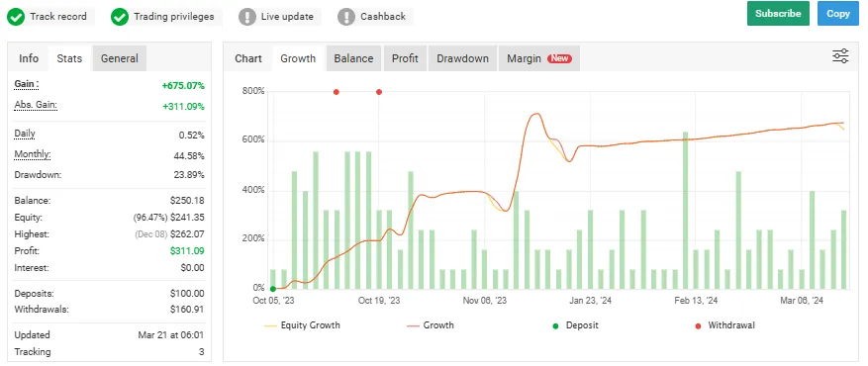Select the Chart tab

pyautogui.click(x=248, y=58)
